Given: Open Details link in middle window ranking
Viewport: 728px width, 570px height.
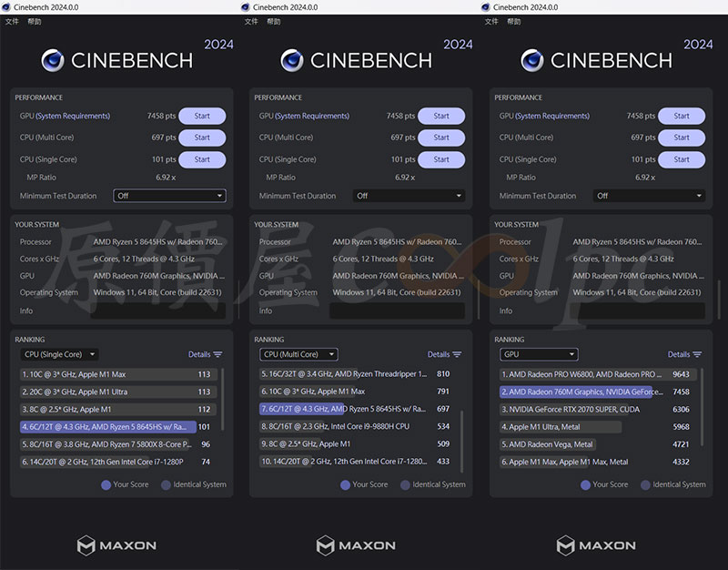Looking at the screenshot, I should point(439,354).
